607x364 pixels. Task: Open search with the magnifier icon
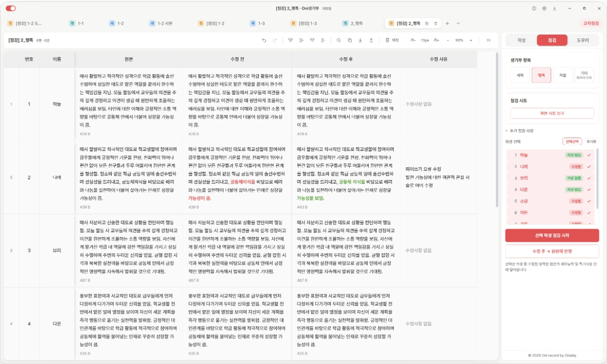(x=339, y=40)
